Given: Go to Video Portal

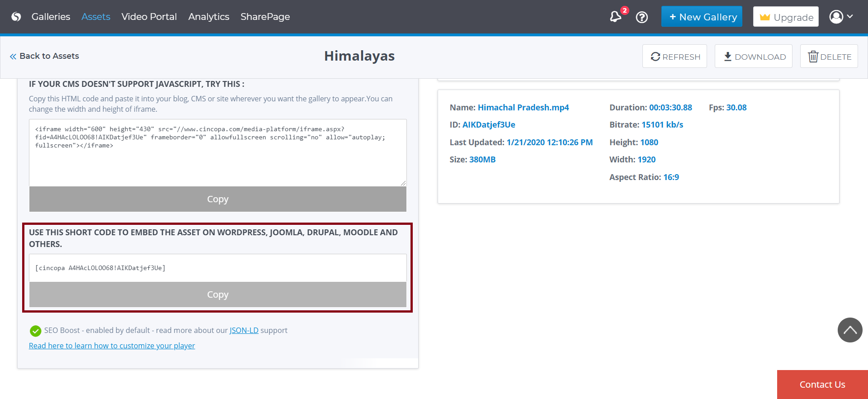Looking at the screenshot, I should coord(149,17).
